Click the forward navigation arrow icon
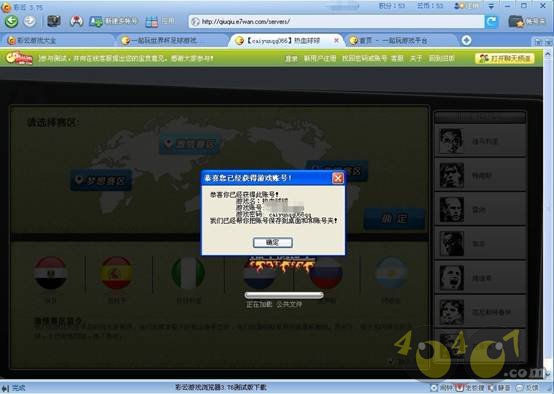Image resolution: width=554 pixels, height=394 pixels. point(30,21)
